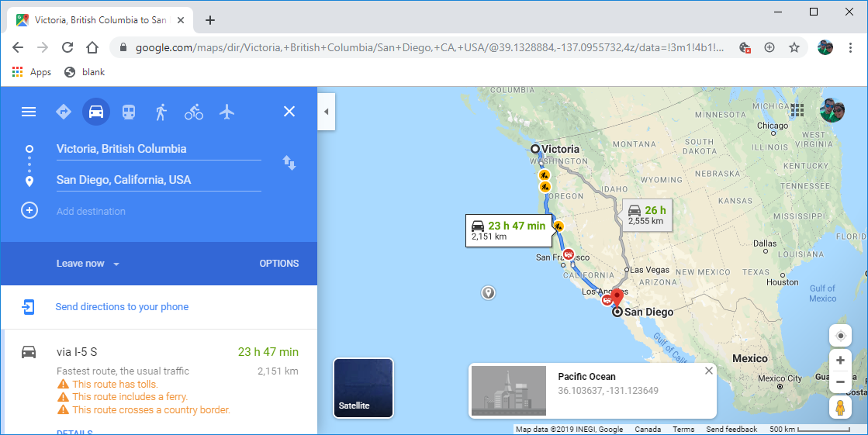The height and width of the screenshot is (435, 868).
Task: Go back in browser
Action: [x=18, y=47]
